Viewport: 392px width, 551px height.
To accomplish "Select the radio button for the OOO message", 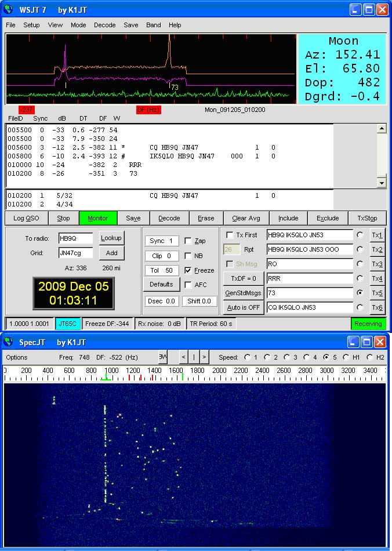I will coord(360,249).
